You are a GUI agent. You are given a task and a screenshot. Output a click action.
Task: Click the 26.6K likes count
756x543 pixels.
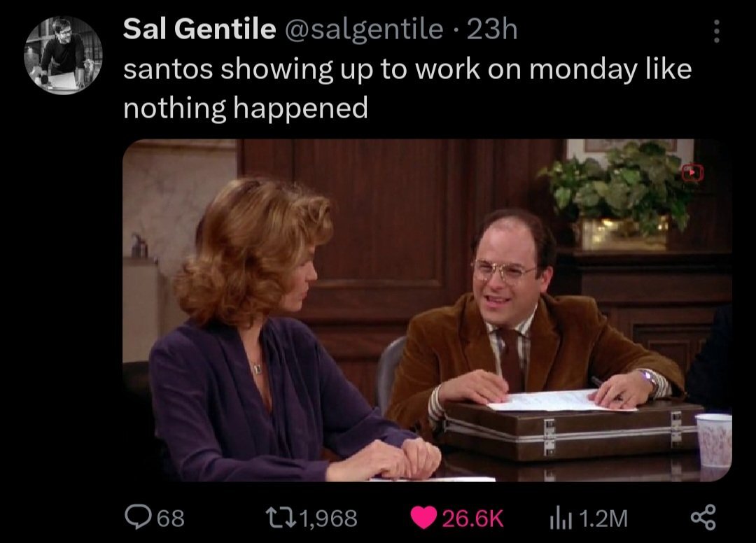pos(472,519)
